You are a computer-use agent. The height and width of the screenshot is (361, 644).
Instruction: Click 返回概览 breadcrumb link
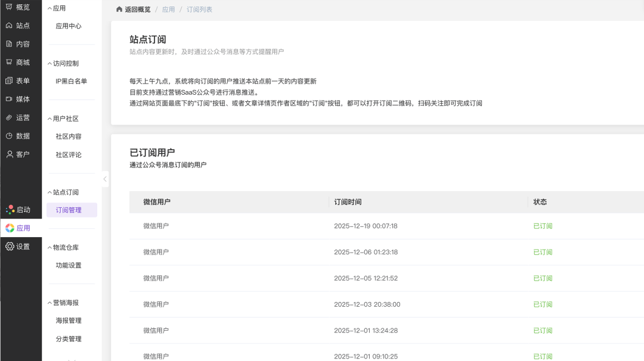coord(138,10)
